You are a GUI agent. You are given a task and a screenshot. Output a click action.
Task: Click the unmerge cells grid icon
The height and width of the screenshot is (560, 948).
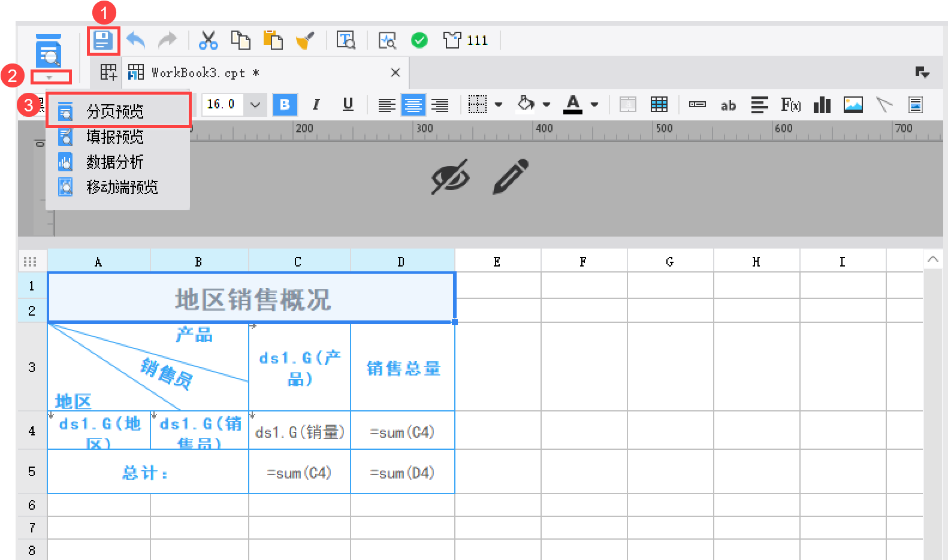coord(659,105)
